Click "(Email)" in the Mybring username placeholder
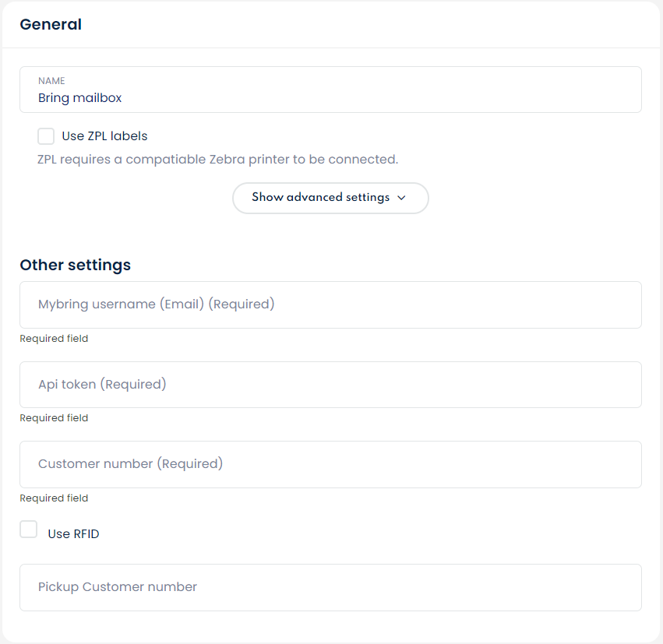Viewport: 663px width, 644px height. (x=183, y=304)
